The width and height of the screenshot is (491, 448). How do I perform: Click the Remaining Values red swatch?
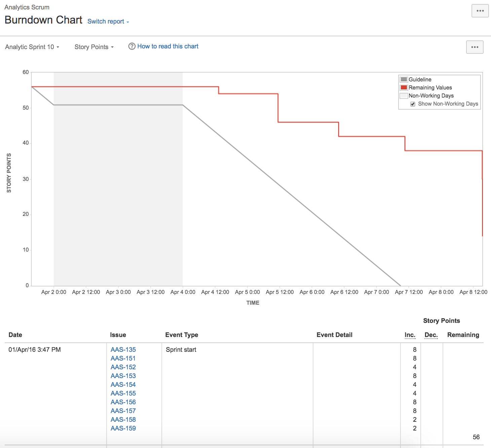404,87
